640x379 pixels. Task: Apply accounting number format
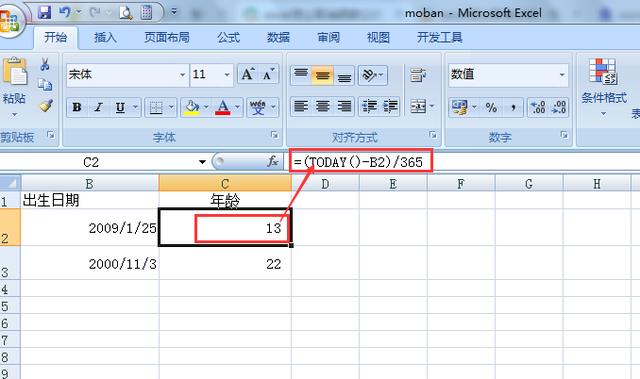(460, 107)
